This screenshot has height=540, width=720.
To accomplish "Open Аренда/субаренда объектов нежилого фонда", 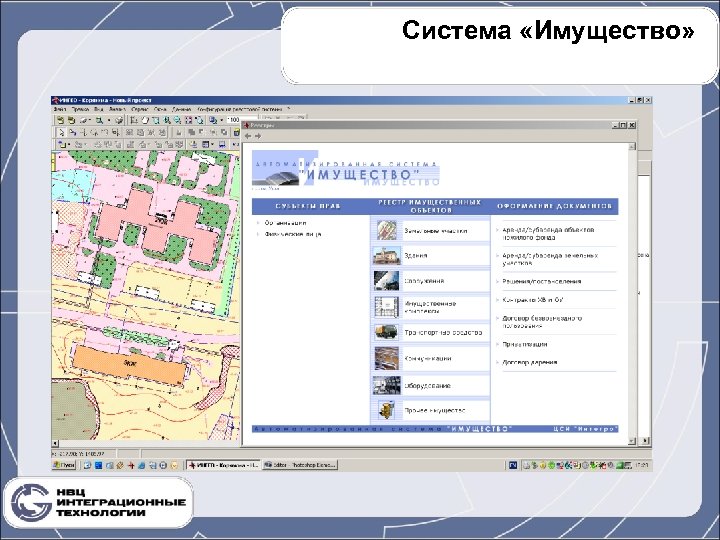I will coord(548,233).
